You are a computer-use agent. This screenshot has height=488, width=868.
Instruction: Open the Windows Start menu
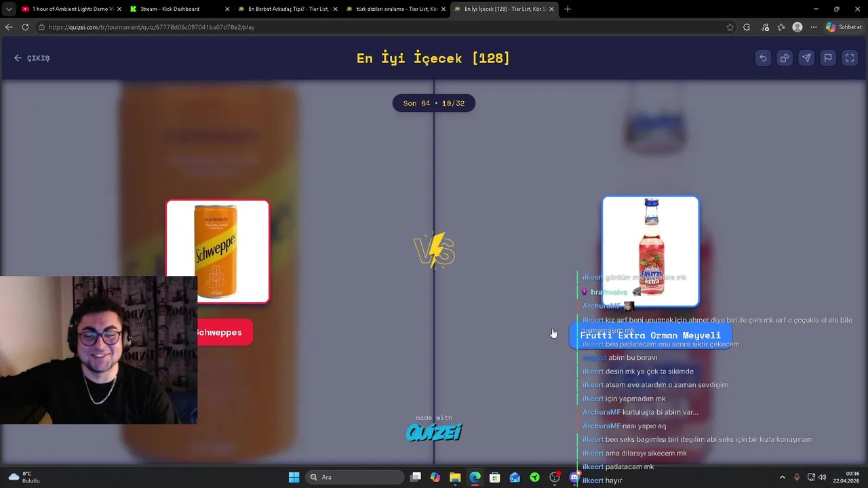(x=294, y=477)
